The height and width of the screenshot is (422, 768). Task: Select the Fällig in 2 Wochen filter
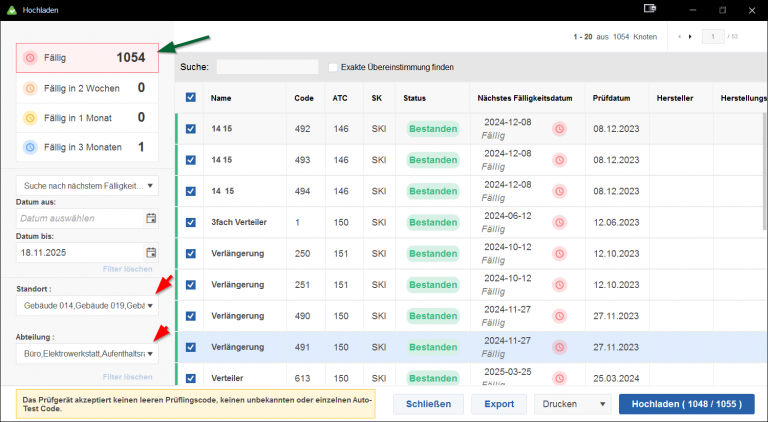(x=86, y=88)
